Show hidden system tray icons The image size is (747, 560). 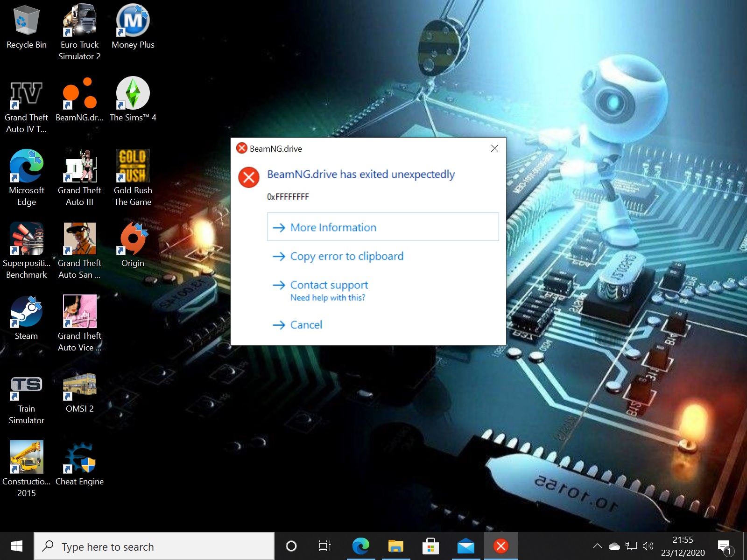point(597,546)
